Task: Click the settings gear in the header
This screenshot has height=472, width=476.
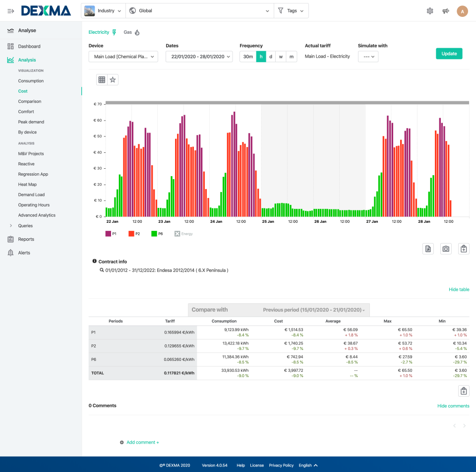Action: [x=429, y=10]
